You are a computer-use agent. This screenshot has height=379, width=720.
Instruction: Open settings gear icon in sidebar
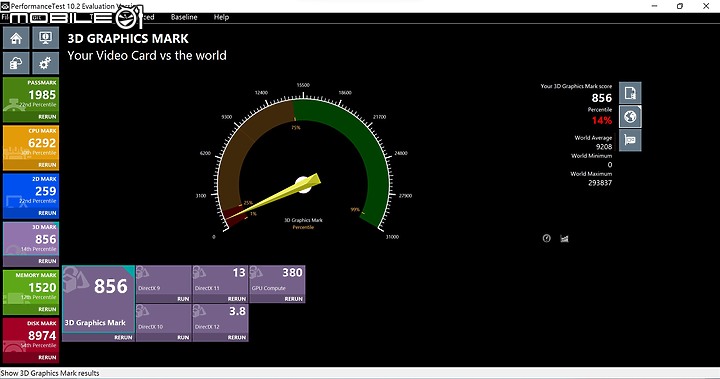45,63
